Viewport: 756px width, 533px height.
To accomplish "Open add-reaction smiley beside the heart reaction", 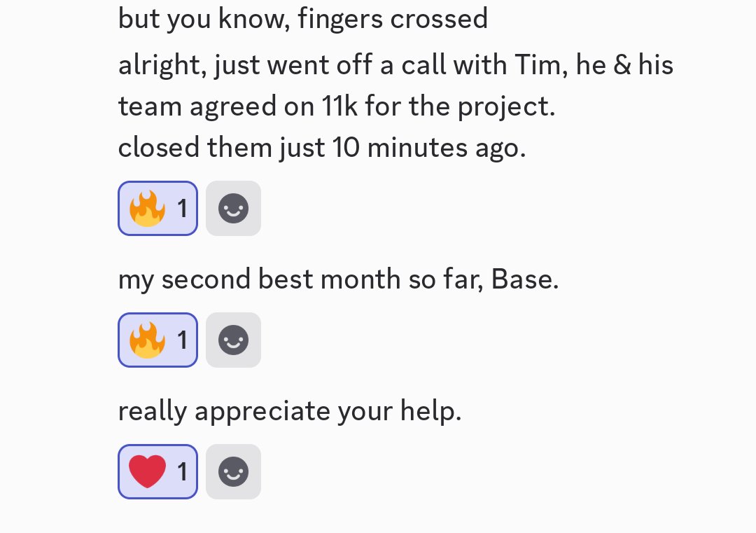I will tap(233, 472).
